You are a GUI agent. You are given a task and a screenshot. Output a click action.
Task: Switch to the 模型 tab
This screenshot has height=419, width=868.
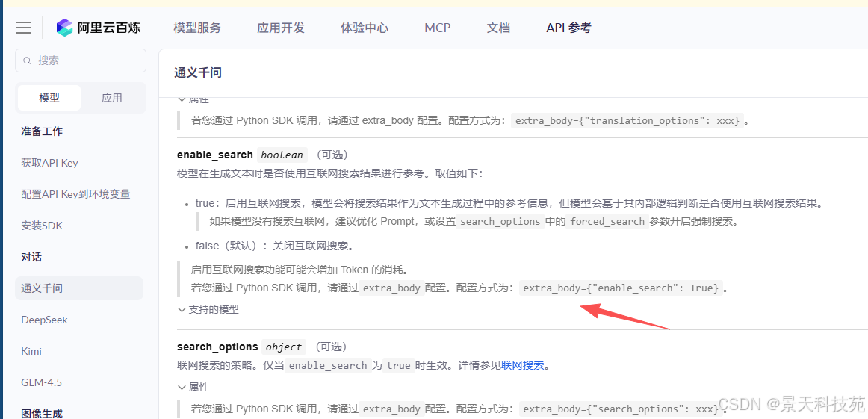coord(49,98)
